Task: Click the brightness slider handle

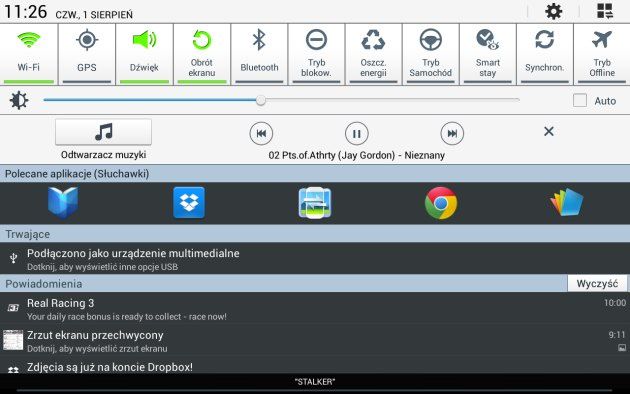Action: click(x=261, y=100)
